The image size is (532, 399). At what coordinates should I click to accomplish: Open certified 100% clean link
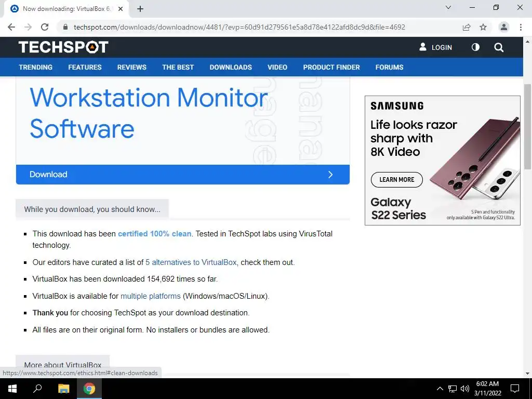[x=154, y=234]
